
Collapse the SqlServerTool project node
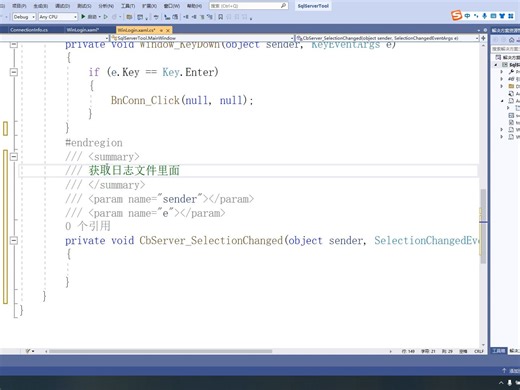click(496, 65)
